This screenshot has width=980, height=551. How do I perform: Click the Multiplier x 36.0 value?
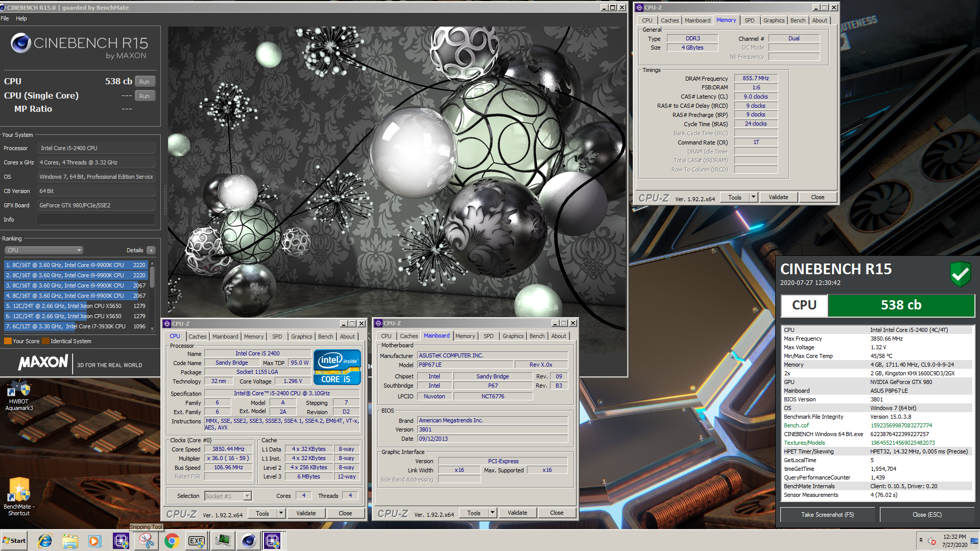pyautogui.click(x=228, y=458)
